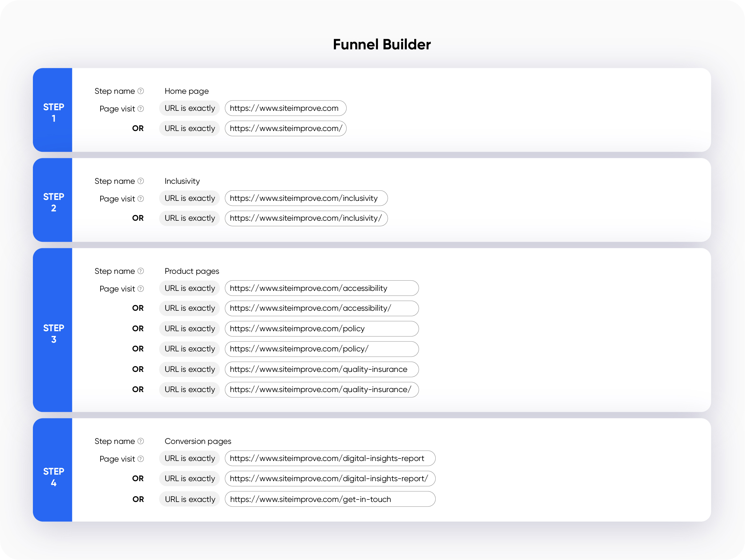
Task: Click the OR label in Step 1
Action: [138, 129]
